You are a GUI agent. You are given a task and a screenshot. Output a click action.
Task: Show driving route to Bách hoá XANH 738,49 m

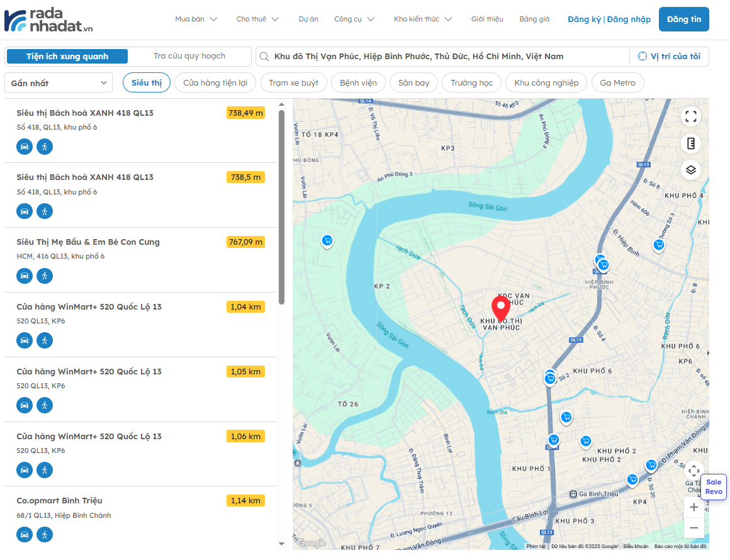(x=25, y=147)
